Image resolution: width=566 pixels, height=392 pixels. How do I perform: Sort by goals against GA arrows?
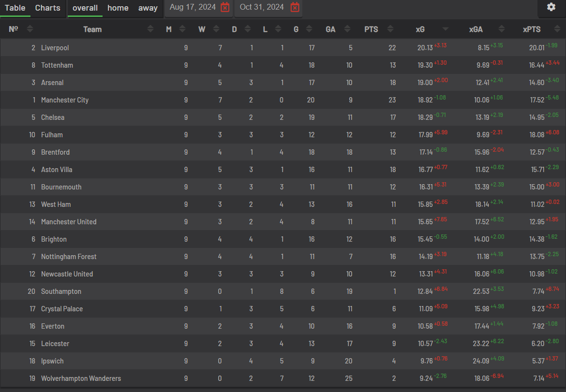coord(347,29)
